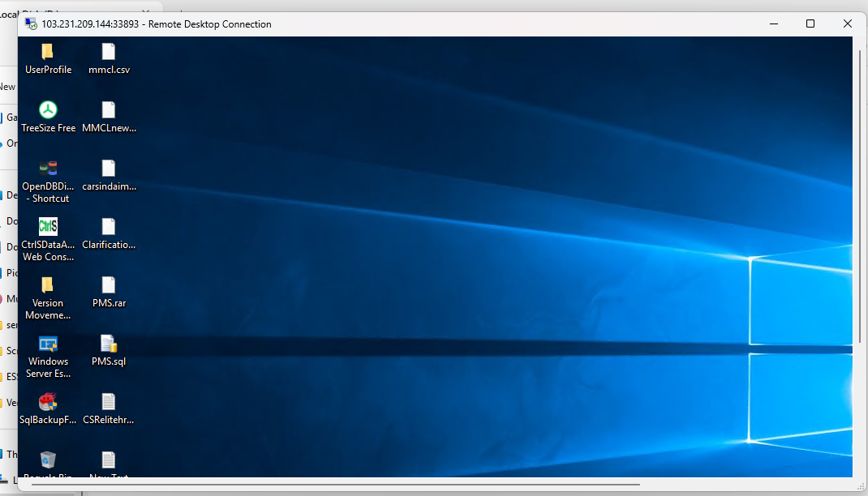Select the PMS.sql script file

[x=109, y=344]
